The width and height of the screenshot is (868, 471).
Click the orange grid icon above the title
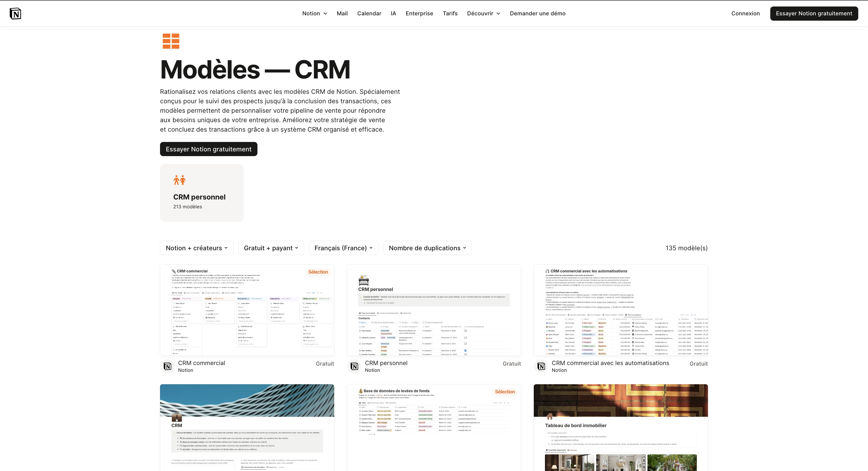[171, 41]
